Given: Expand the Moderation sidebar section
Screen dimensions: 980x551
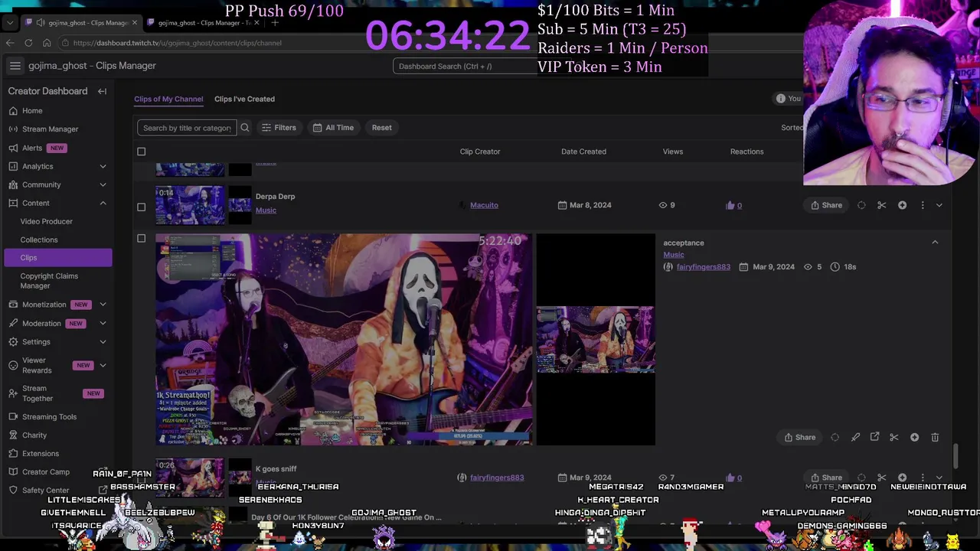Looking at the screenshot, I should [x=103, y=324].
